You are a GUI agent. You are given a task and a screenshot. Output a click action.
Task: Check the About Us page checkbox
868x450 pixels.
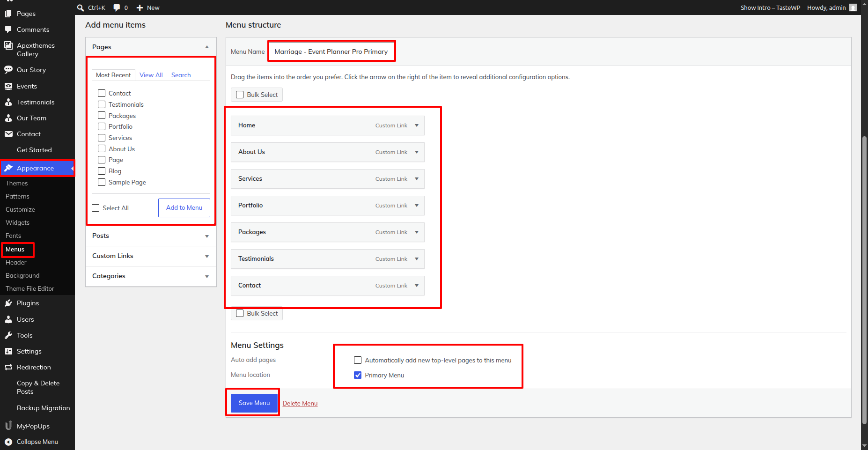(x=102, y=148)
